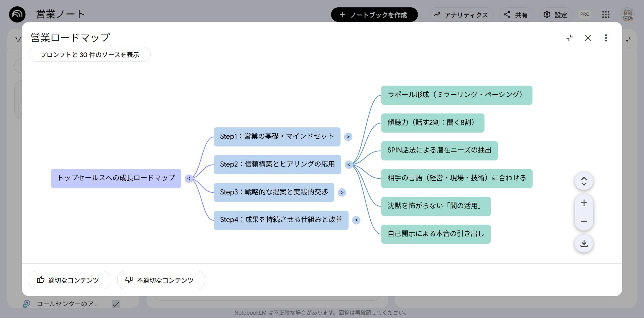
Task: Close the 営業ロードマップ dialog
Action: click(588, 38)
